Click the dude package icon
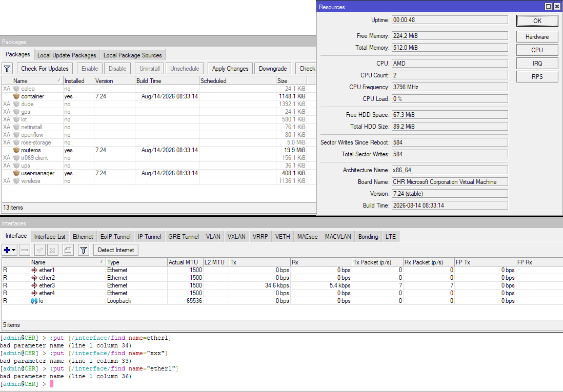This screenshot has height=392, width=563. click(x=16, y=104)
